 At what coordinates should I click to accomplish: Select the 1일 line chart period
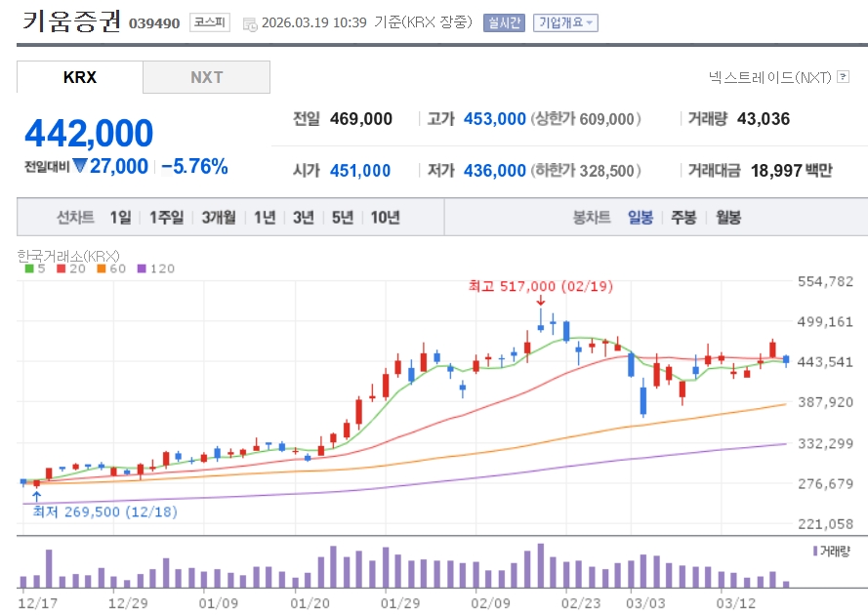point(120,218)
